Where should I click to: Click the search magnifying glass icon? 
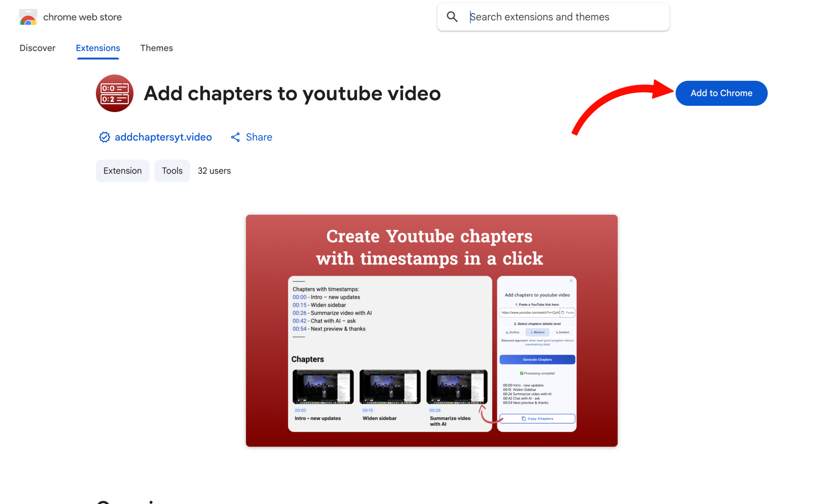point(453,17)
